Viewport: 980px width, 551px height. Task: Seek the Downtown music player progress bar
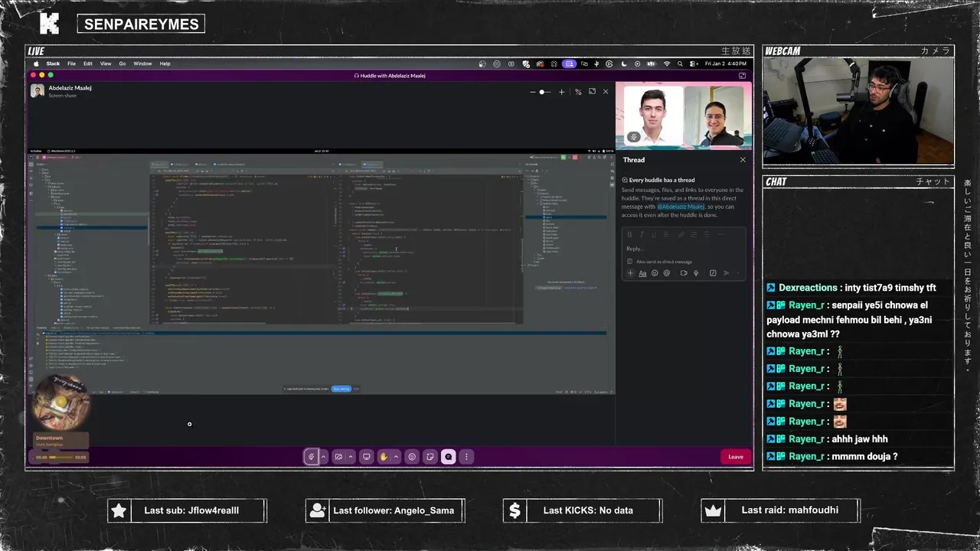click(61, 457)
